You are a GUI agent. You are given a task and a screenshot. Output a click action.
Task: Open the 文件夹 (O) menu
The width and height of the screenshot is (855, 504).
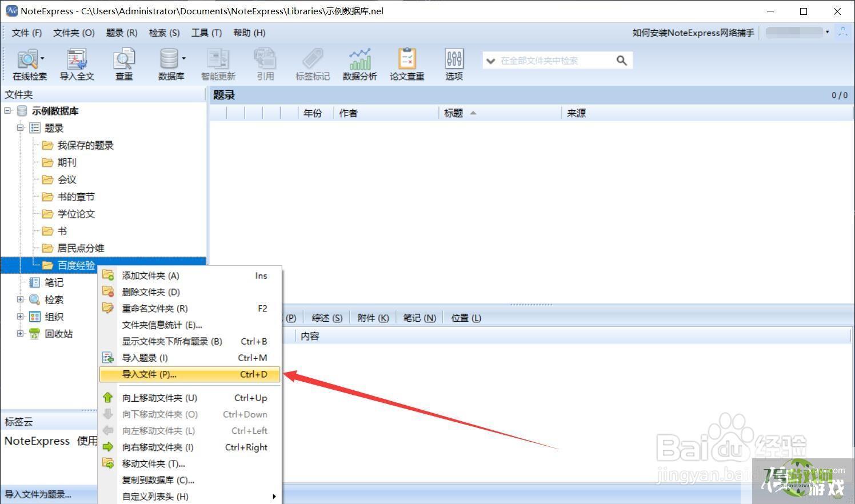point(74,33)
